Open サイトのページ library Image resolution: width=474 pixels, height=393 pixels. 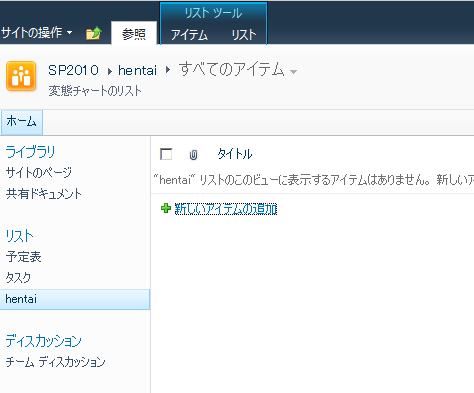click(39, 172)
